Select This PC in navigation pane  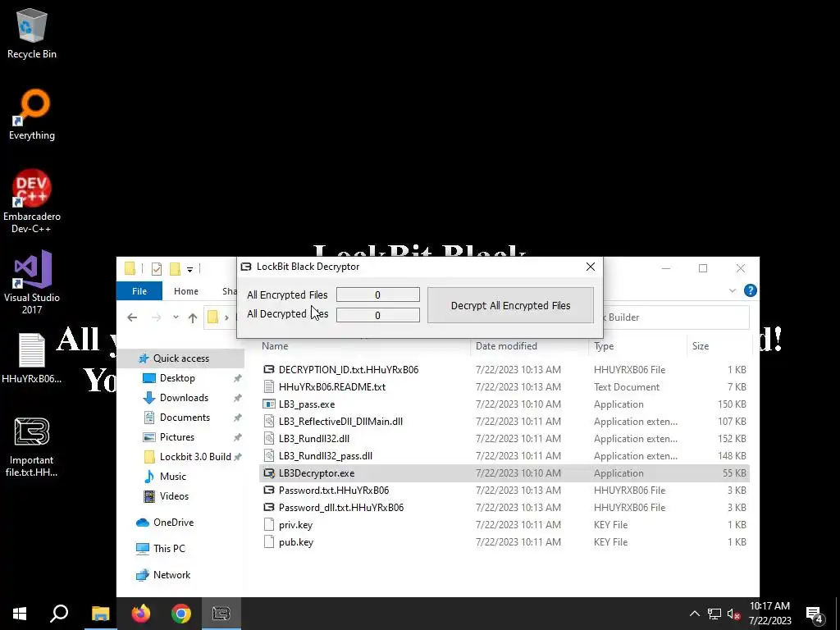pyautogui.click(x=169, y=549)
